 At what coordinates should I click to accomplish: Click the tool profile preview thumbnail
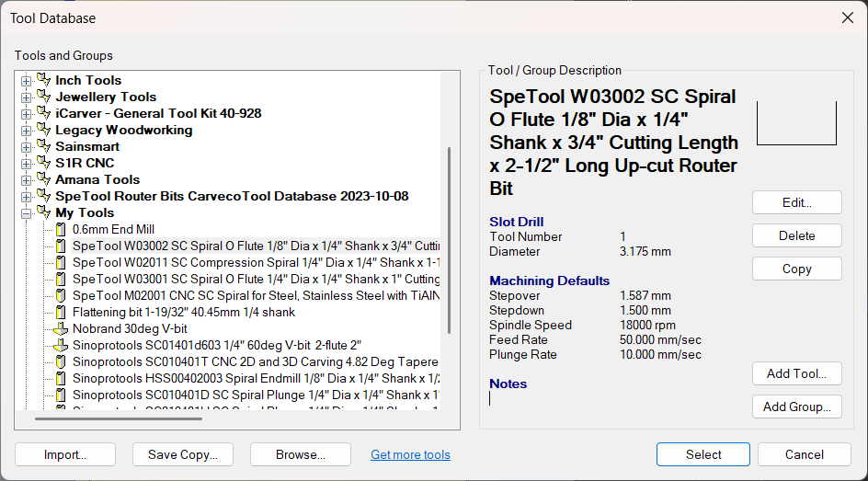point(796,123)
